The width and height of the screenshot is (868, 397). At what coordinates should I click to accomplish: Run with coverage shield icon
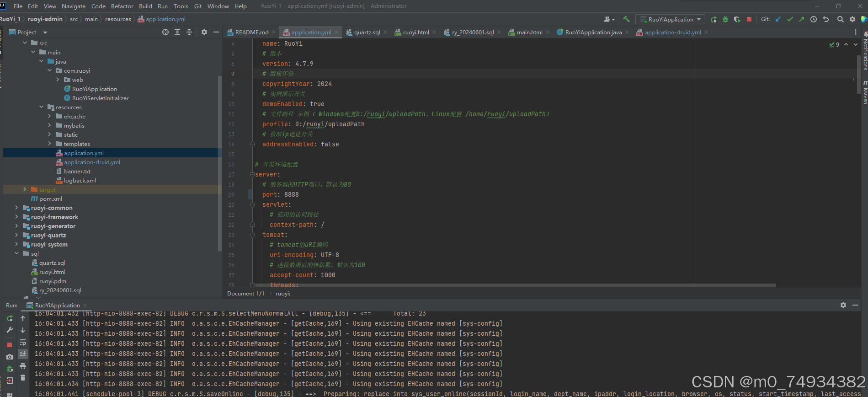tap(737, 19)
